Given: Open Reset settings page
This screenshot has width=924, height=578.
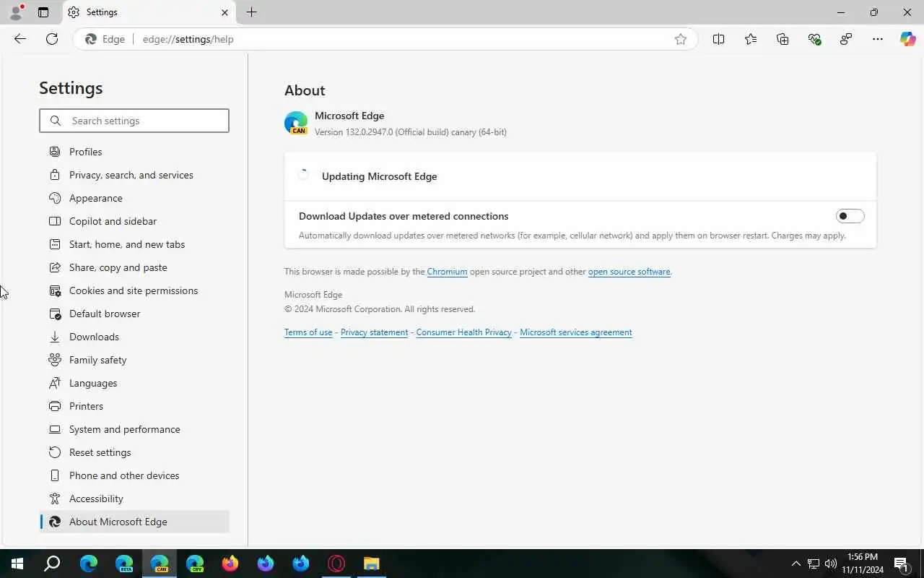Looking at the screenshot, I should tap(134, 452).
